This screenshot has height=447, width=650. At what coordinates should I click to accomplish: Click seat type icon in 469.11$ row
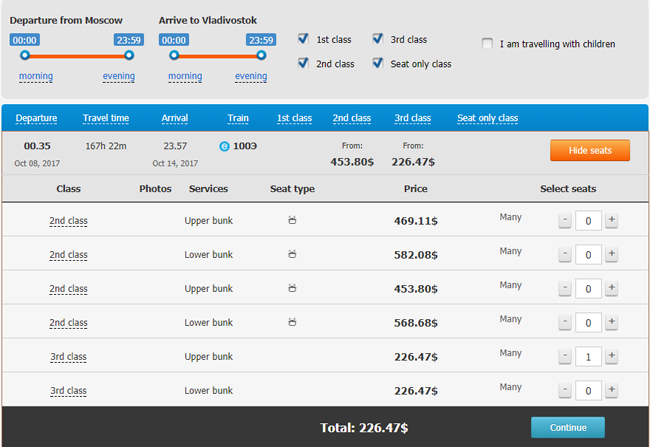292,221
